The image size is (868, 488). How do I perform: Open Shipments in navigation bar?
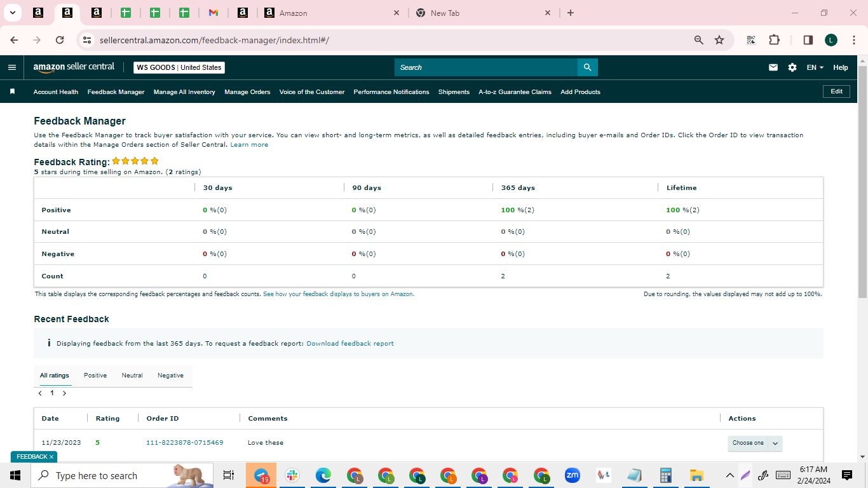454,92
